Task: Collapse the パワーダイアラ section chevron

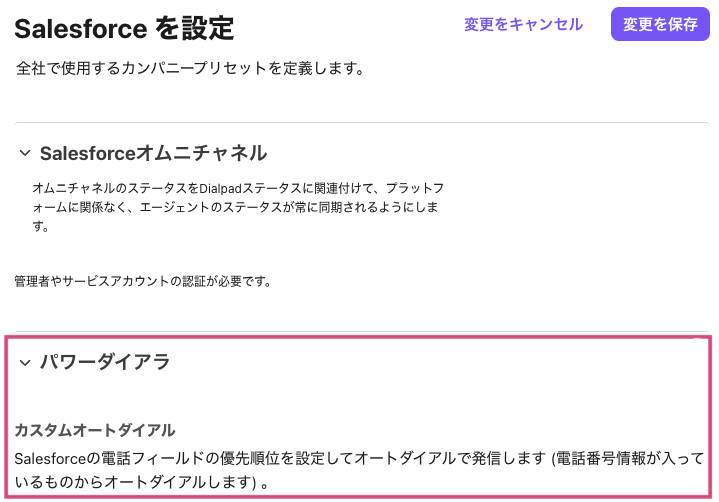Action: point(25,362)
